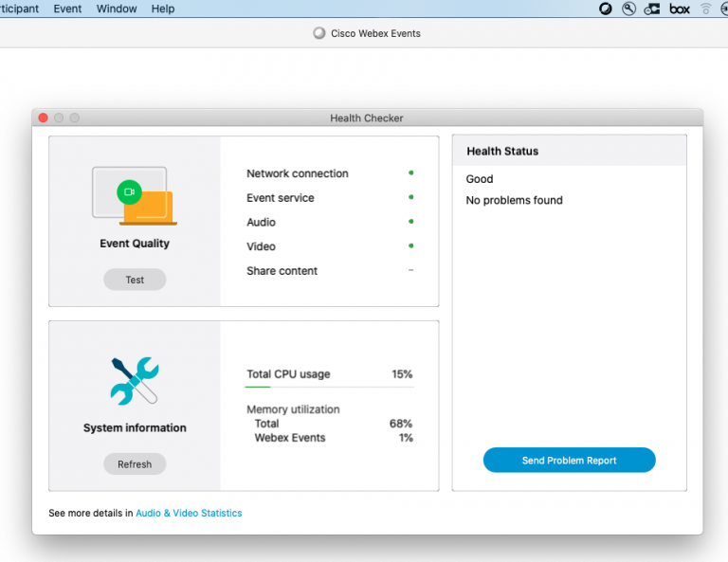Viewport: 728px width, 562px height.
Task: Click the Cisco Webex Events title ball icon
Action: click(318, 33)
